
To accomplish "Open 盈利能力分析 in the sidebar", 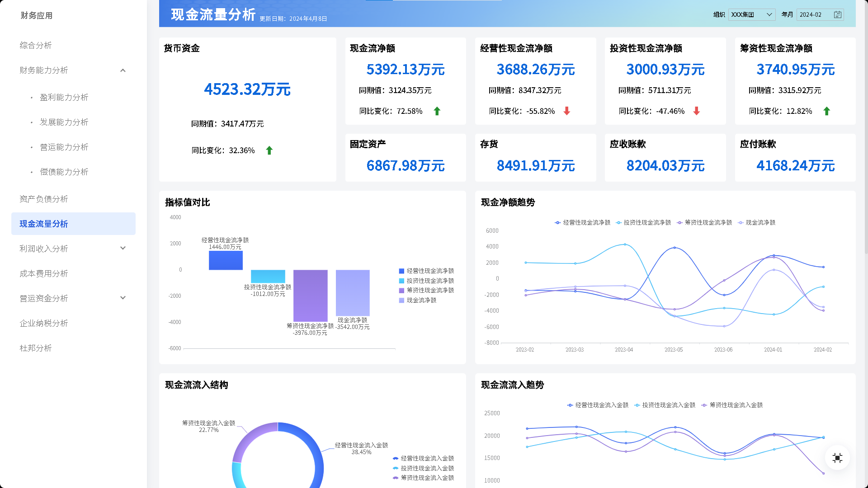I will click(64, 98).
